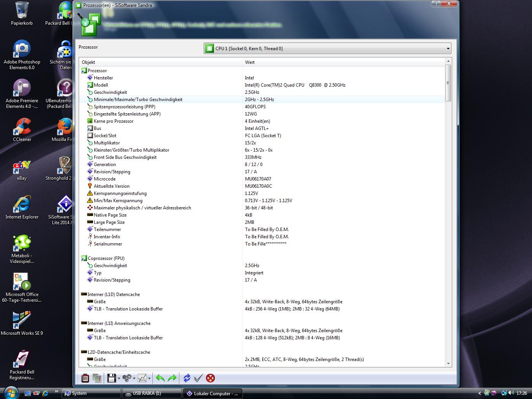Click the settings sliders icon in bottom toolbar
Screen dimensions: 532x399
pyautogui.click(x=85, y=378)
